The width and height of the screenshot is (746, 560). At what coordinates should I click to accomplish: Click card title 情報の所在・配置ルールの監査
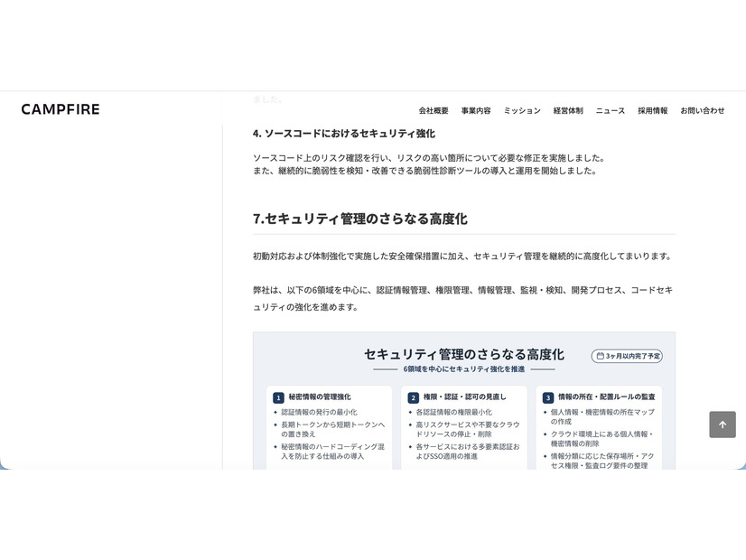point(607,397)
